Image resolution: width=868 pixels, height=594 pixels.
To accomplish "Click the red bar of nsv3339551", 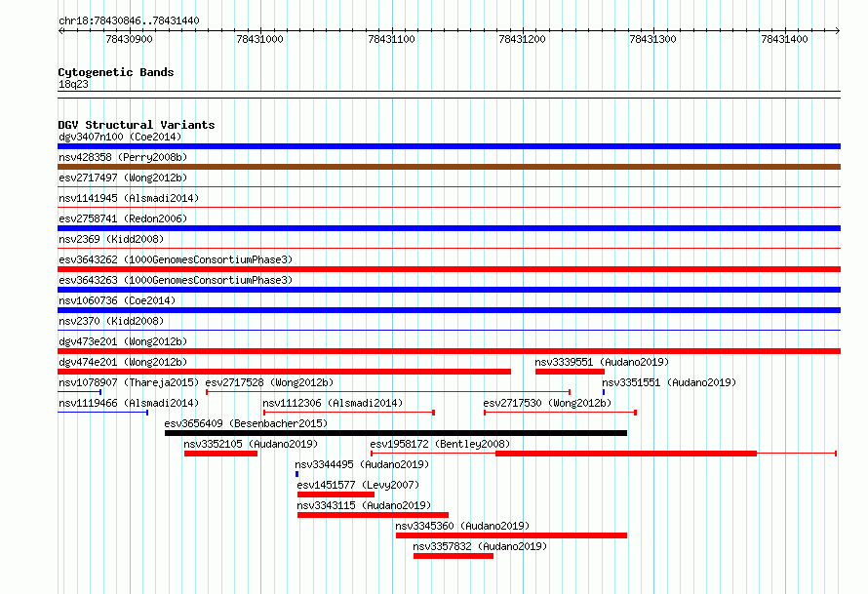I will 570,372.
